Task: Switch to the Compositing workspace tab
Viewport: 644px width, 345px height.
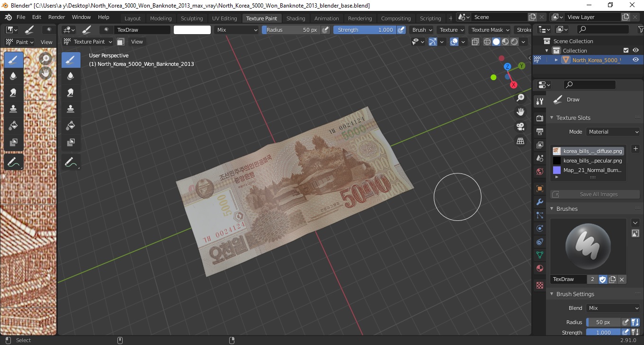Action: tap(396, 18)
